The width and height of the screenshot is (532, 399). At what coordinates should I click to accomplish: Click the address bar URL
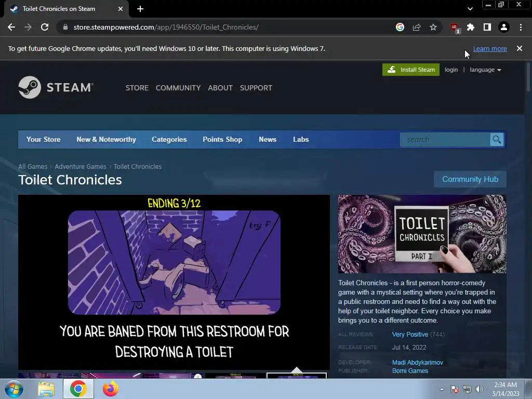(166, 27)
